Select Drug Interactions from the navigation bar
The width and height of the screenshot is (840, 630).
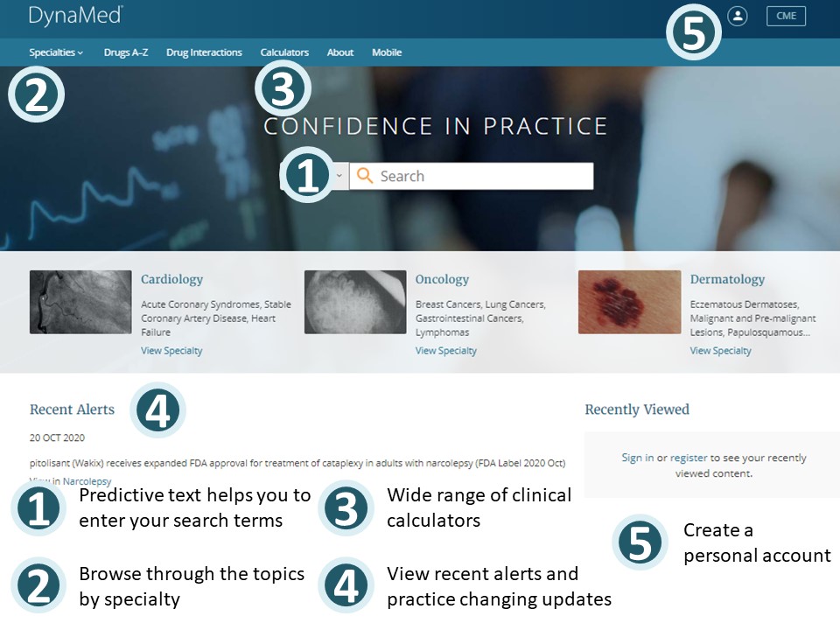204,52
